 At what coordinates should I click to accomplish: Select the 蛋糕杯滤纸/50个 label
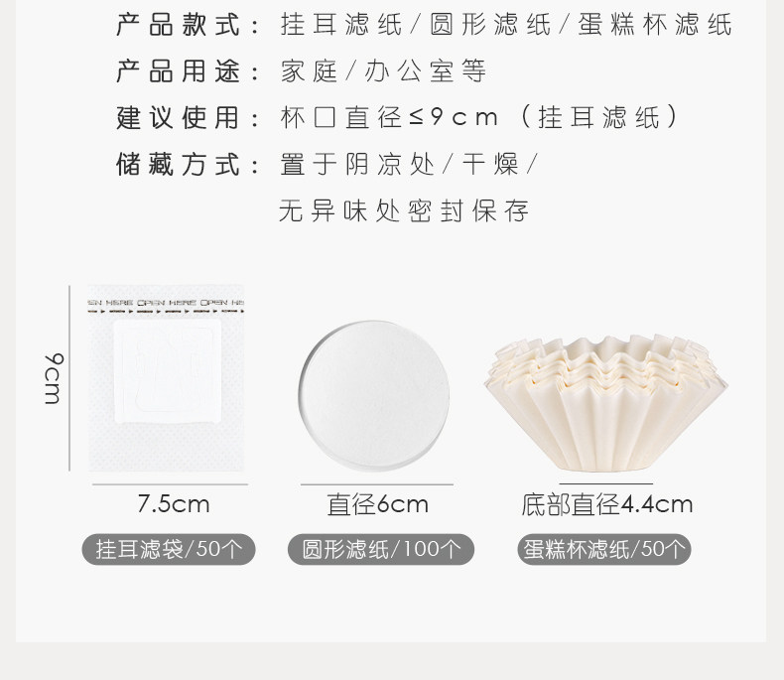coord(604,550)
